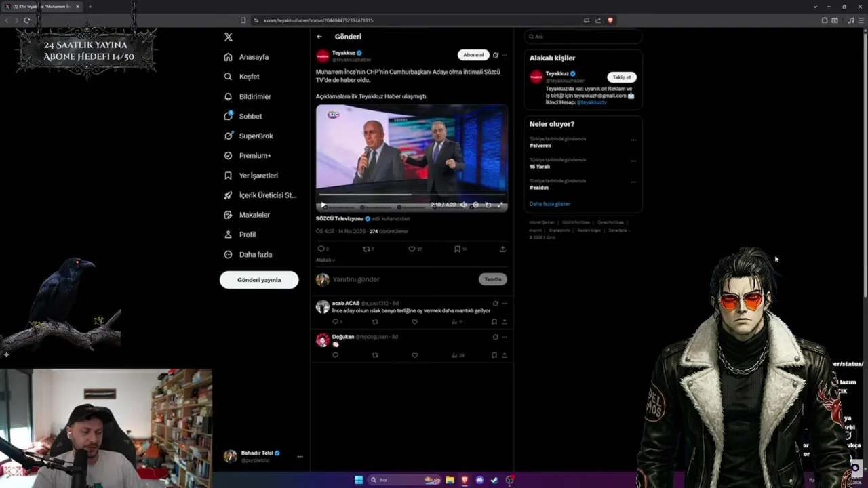Open the #siverek trending topic

point(540,146)
